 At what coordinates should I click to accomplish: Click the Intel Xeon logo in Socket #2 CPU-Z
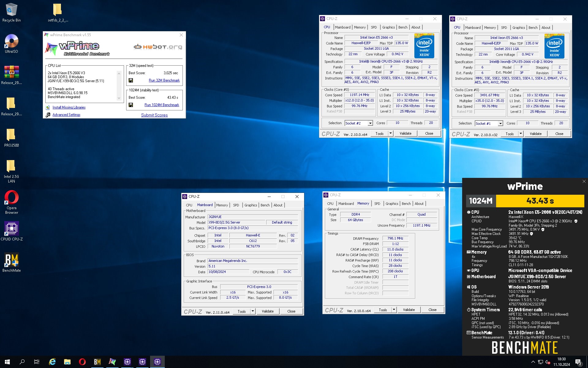click(x=424, y=46)
